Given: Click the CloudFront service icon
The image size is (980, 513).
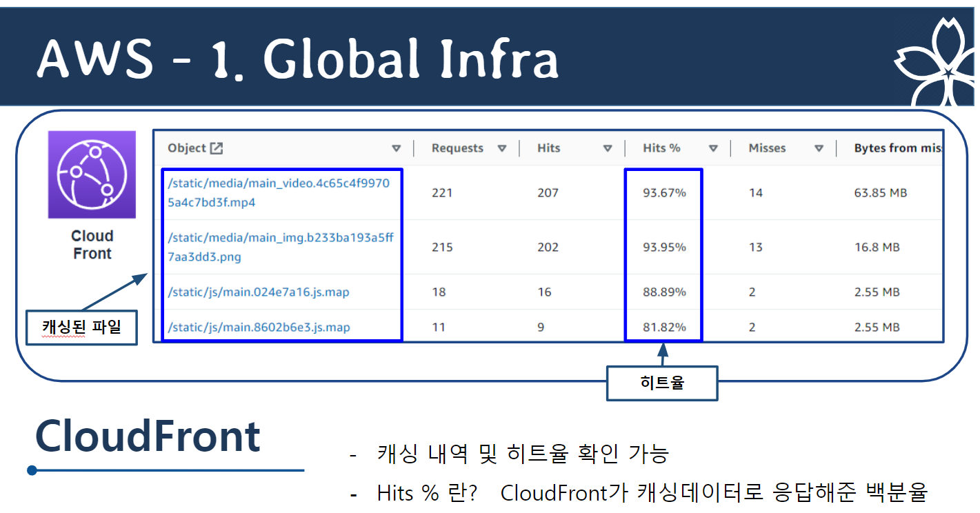Looking at the screenshot, I should (92, 175).
